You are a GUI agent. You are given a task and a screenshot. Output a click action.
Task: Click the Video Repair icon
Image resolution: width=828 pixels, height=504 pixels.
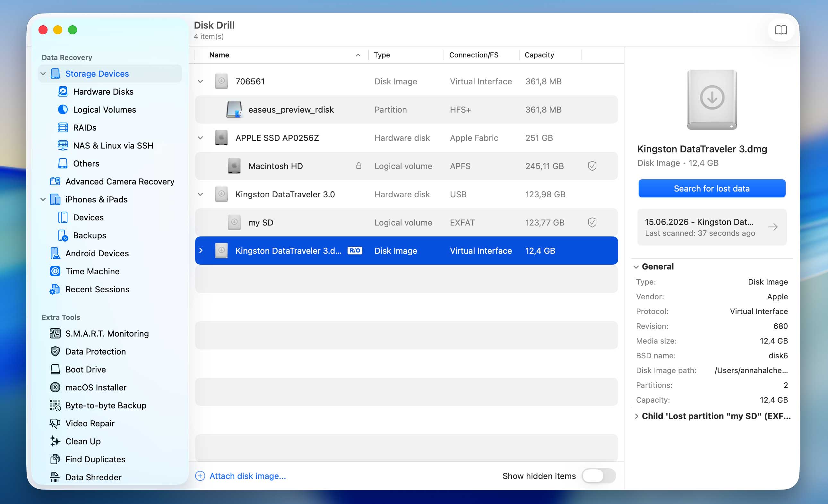click(55, 423)
